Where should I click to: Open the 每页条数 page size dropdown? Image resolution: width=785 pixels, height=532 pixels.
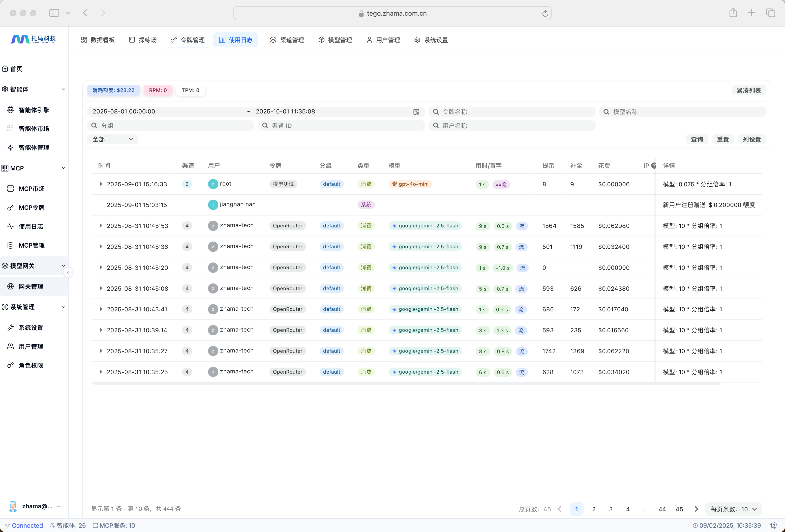click(x=733, y=509)
